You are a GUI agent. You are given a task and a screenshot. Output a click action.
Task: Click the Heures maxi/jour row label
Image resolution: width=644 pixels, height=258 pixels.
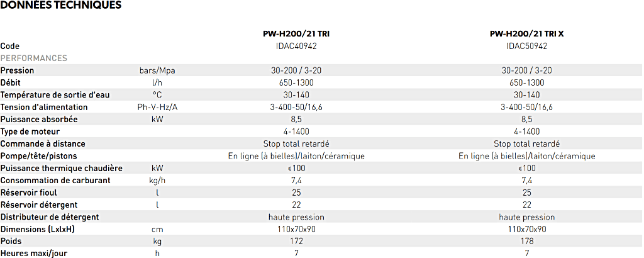[34, 254]
